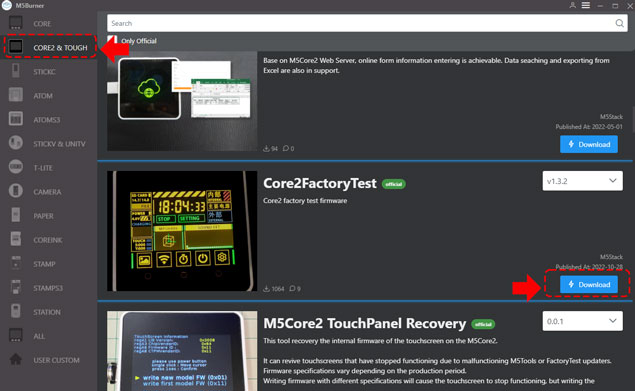Focus the Search firmware input field
The image size is (635, 391).
pyautogui.click(x=367, y=23)
